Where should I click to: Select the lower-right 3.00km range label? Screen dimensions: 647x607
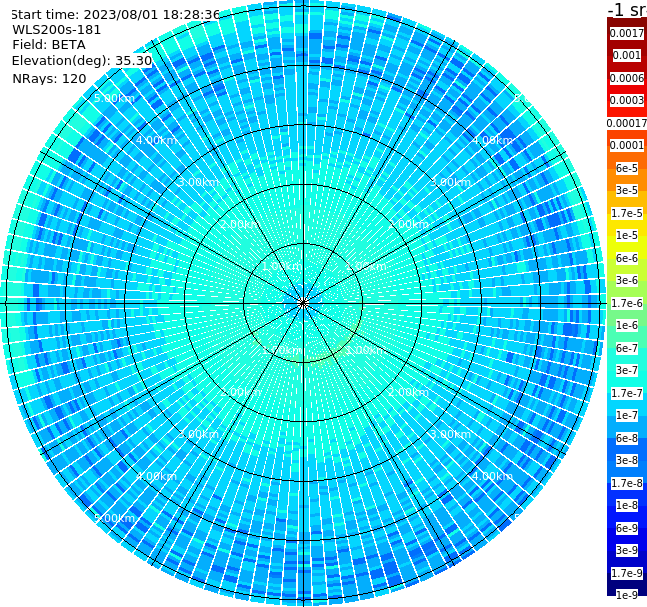tap(451, 435)
